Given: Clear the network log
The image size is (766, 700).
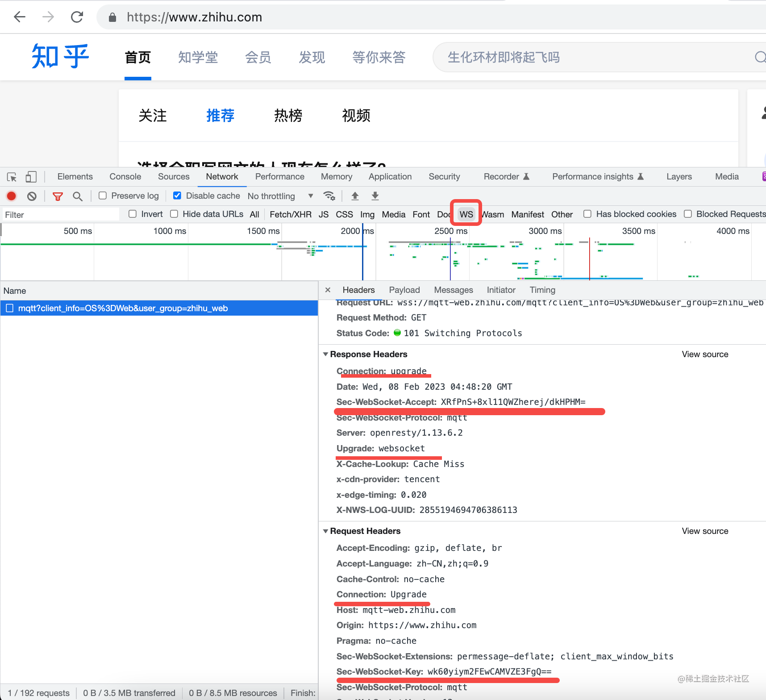Looking at the screenshot, I should pos(32,196).
